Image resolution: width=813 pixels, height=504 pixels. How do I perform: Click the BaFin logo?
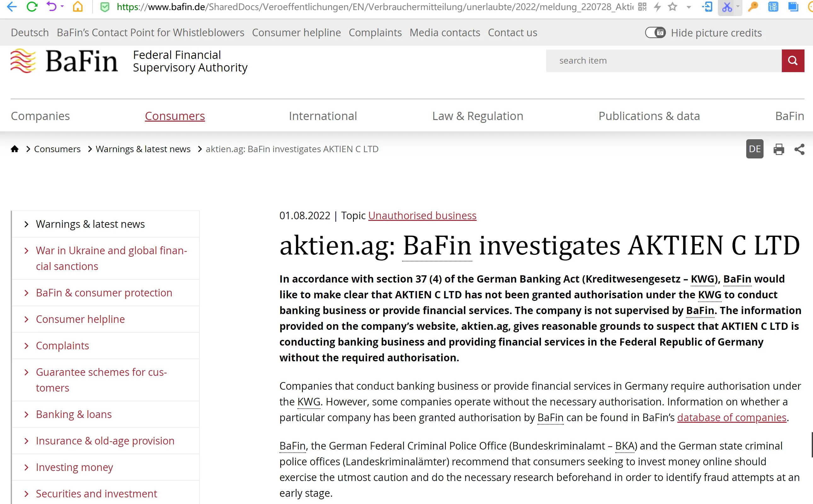64,61
